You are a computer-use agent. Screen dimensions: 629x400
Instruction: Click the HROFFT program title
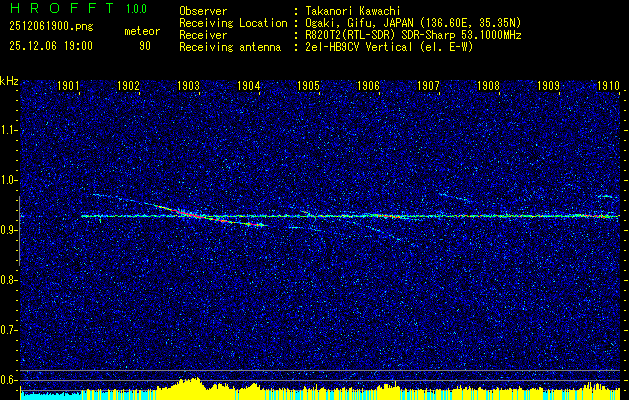point(64,8)
